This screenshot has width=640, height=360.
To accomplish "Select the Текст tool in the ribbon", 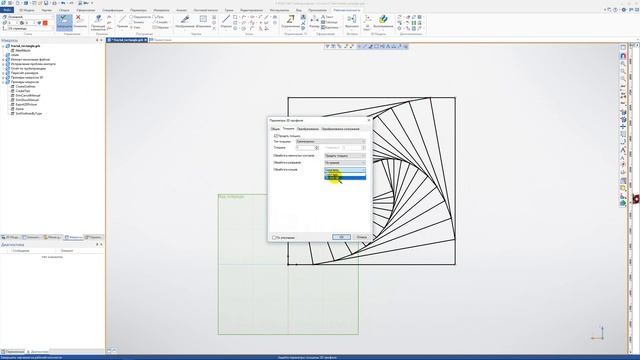I will [327, 17].
